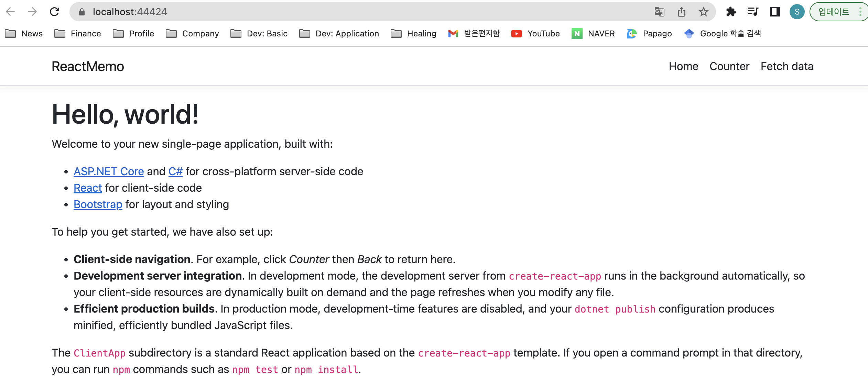Click the site lock security icon
This screenshot has height=384, width=868.
82,12
